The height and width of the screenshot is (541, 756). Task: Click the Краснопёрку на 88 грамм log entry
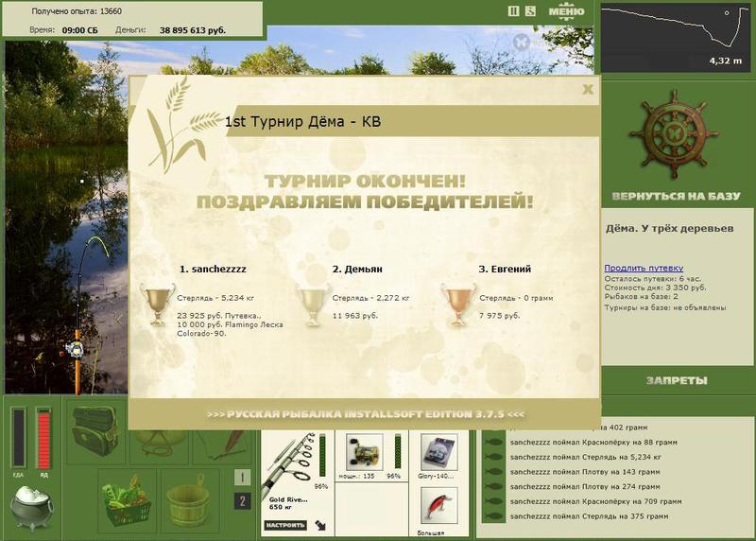[593, 442]
